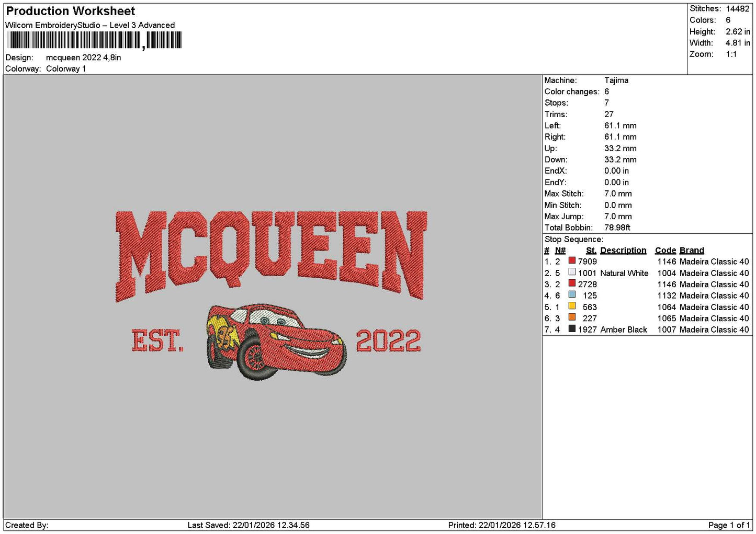Image resolution: width=756 pixels, height=534 pixels.
Task: Click the Machine value Tajima
Action: (616, 81)
